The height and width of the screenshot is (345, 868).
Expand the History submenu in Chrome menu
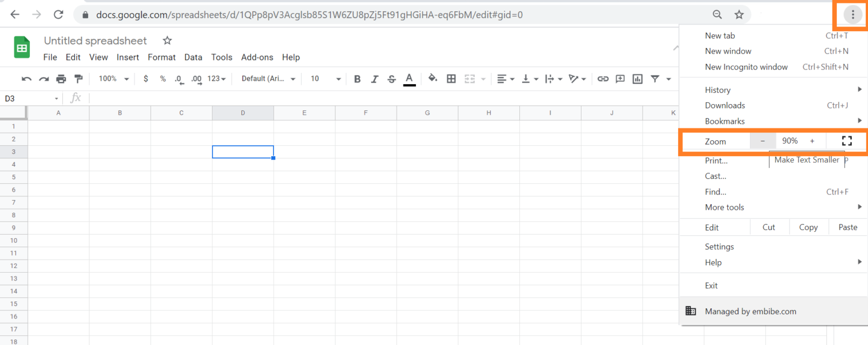coord(718,89)
